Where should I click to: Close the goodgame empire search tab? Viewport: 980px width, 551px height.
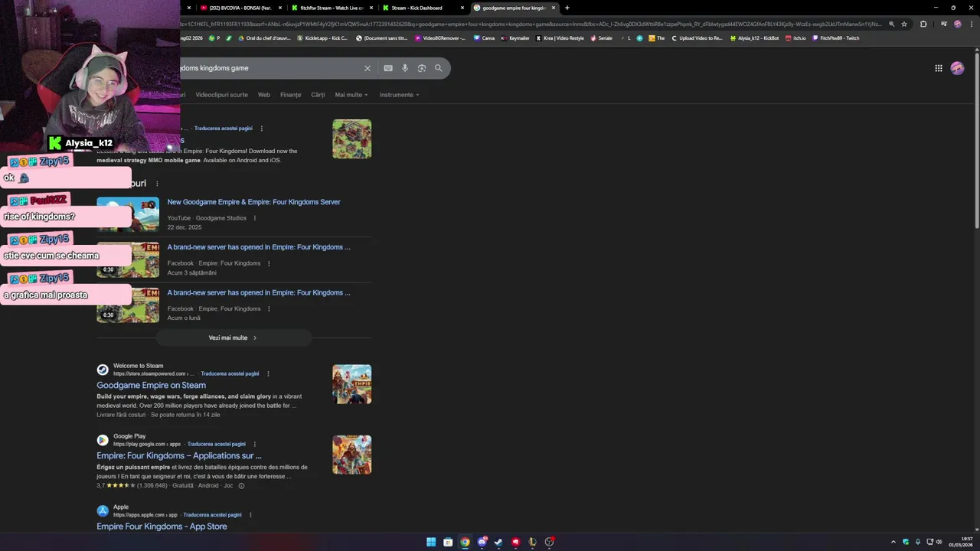[x=554, y=8]
